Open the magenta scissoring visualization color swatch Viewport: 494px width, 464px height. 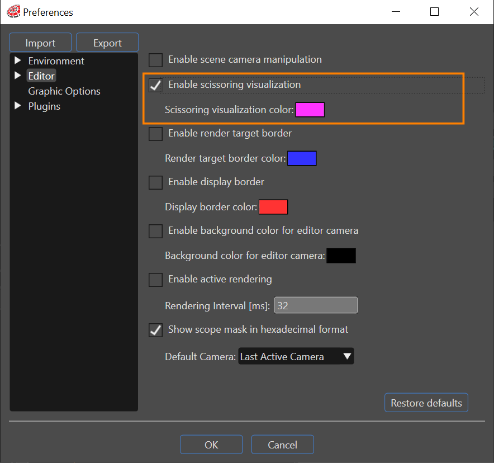(310, 110)
